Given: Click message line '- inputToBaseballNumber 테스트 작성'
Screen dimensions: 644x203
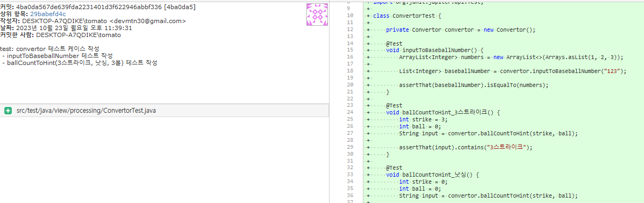Looking at the screenshot, I should click(x=57, y=55).
